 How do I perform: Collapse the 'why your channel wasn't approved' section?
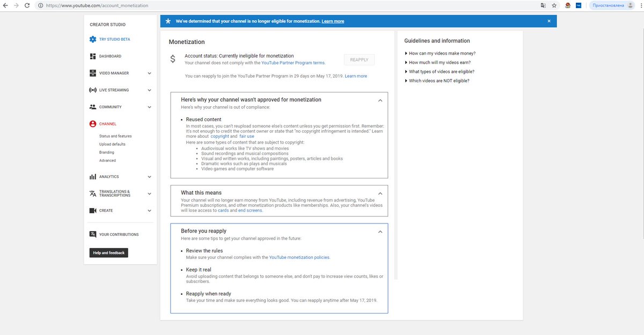pos(380,100)
